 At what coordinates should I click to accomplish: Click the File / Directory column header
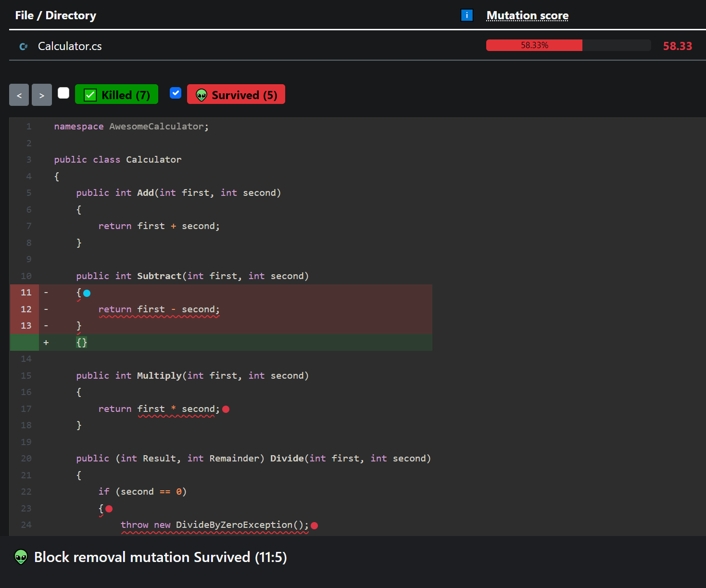click(56, 15)
